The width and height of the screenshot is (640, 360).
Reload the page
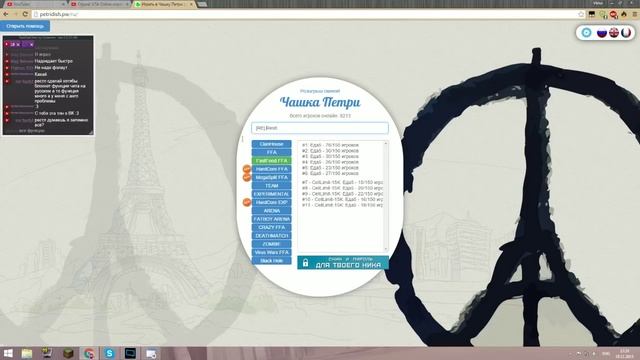25,14
